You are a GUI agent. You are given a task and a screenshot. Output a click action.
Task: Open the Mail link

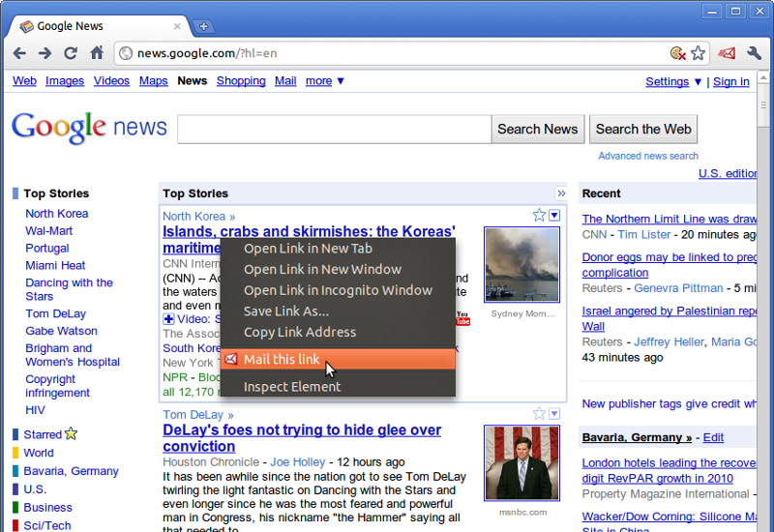point(285,81)
